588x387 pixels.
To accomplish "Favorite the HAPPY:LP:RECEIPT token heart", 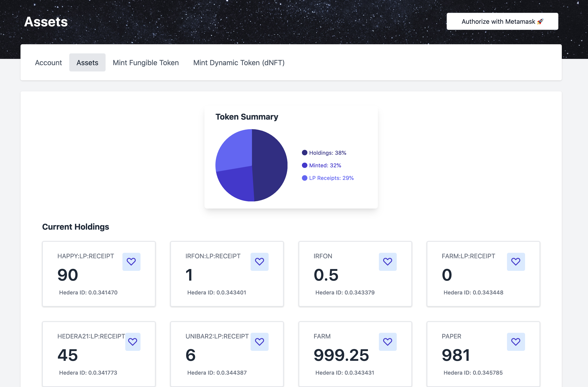I will 131,262.
